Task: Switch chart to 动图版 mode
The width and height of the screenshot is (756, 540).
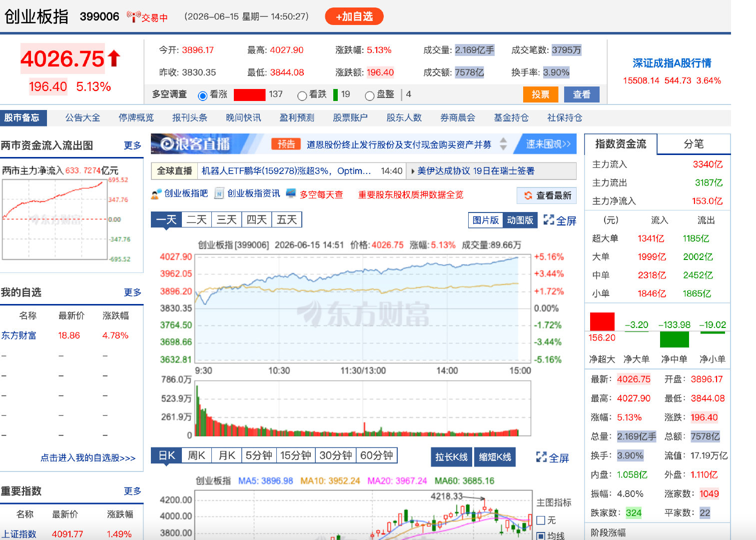Action: pyautogui.click(x=520, y=220)
